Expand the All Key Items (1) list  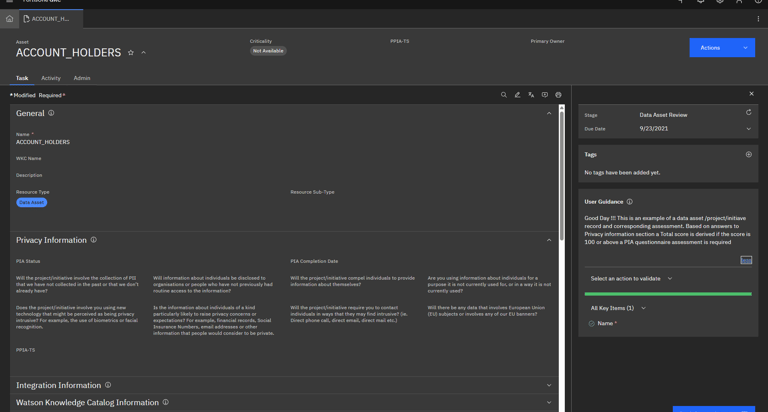click(x=618, y=308)
